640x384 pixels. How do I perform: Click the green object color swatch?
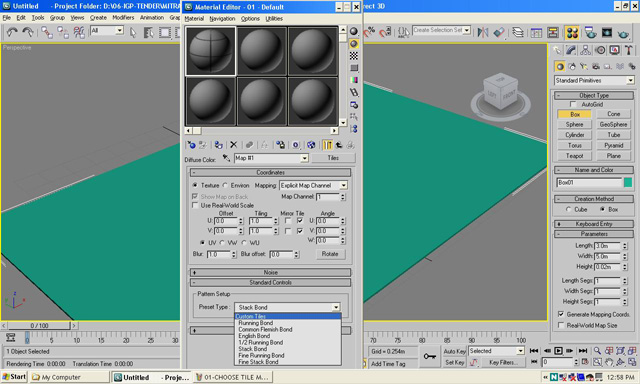tap(628, 182)
